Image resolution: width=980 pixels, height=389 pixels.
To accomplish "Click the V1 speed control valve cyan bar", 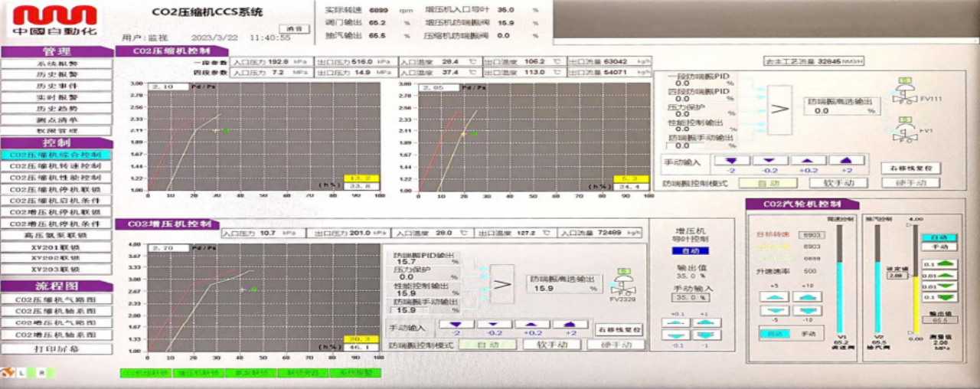I will pyautogui.click(x=840, y=297).
